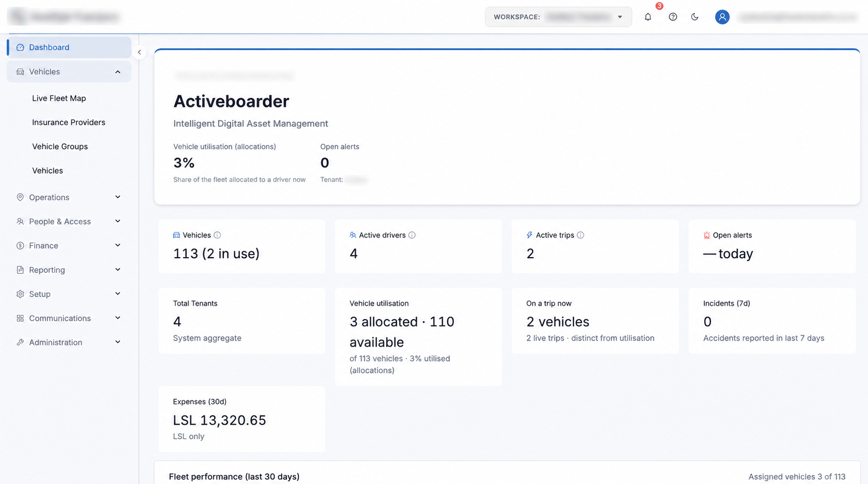
Task: Click the Administration wrench icon
Action: pyautogui.click(x=20, y=342)
